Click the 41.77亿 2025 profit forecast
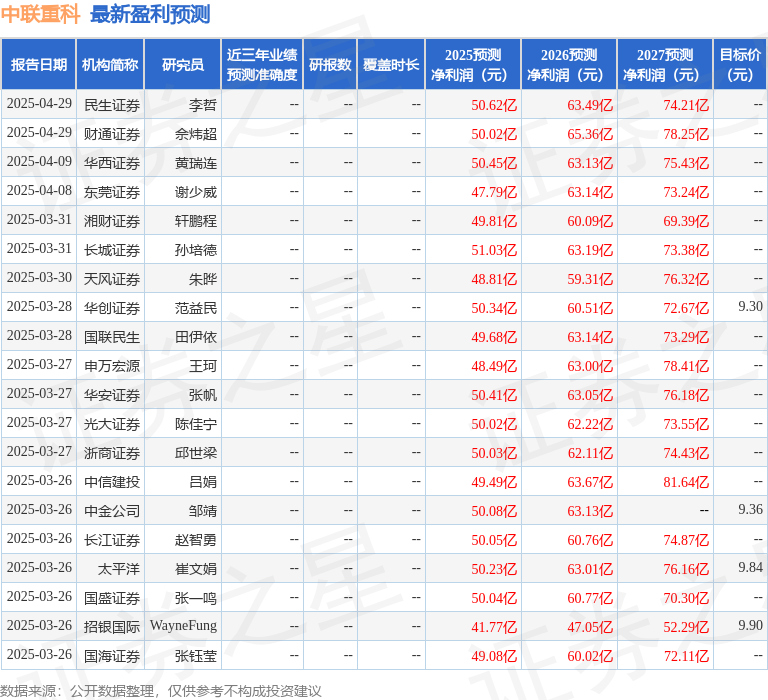 pyautogui.click(x=494, y=626)
